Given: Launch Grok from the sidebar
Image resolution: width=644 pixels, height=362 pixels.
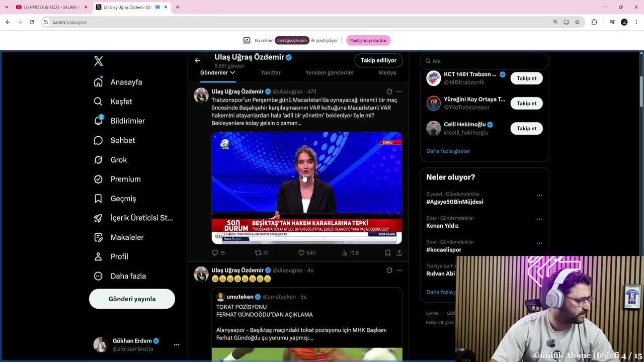Looking at the screenshot, I should coord(111,160).
